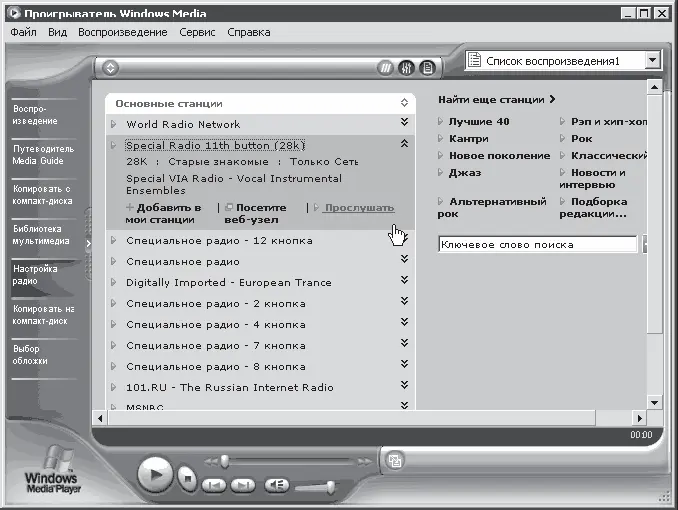Click the Special Radio 11th button (28k) title
The image size is (678, 510).
(x=215, y=145)
